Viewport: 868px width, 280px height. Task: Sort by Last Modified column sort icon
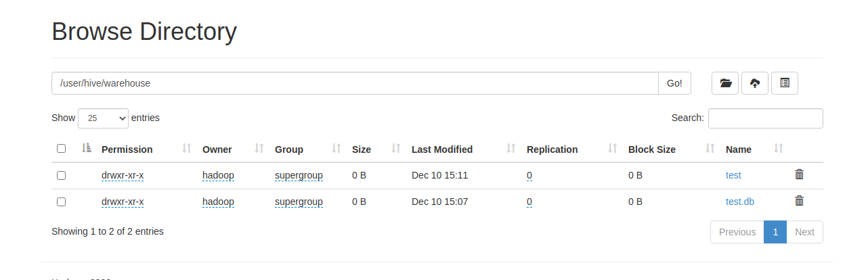[x=511, y=149]
